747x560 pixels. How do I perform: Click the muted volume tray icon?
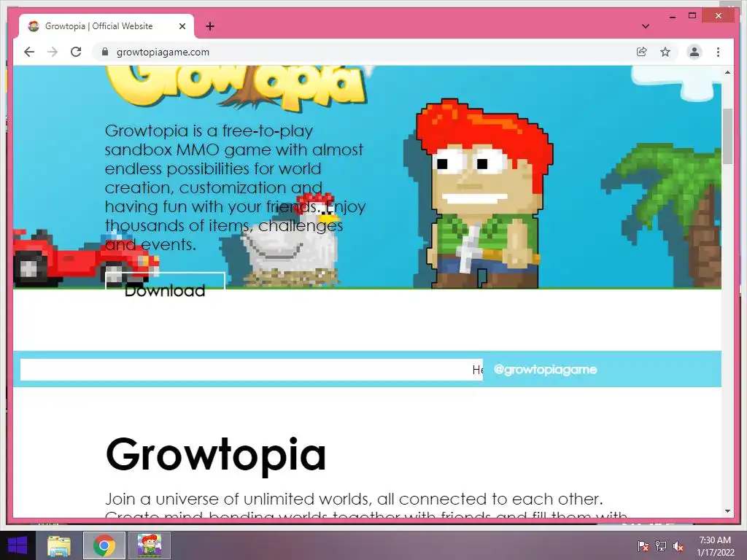[x=678, y=546]
